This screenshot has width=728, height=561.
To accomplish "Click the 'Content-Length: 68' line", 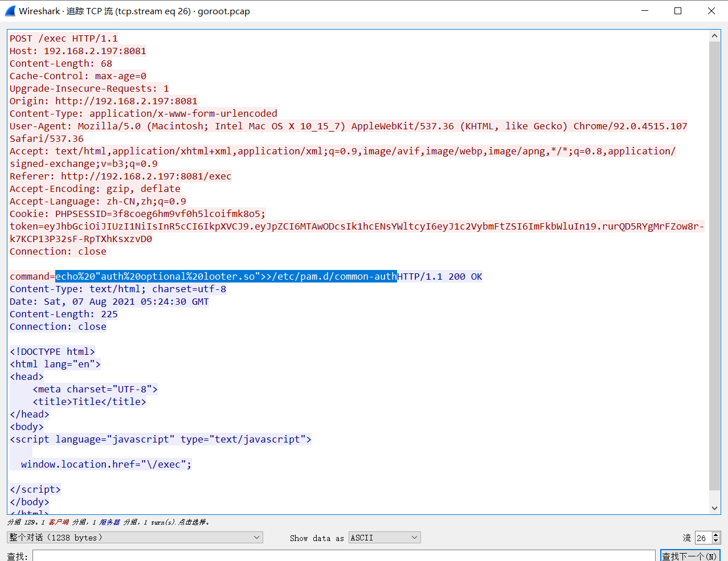I will [x=61, y=63].
